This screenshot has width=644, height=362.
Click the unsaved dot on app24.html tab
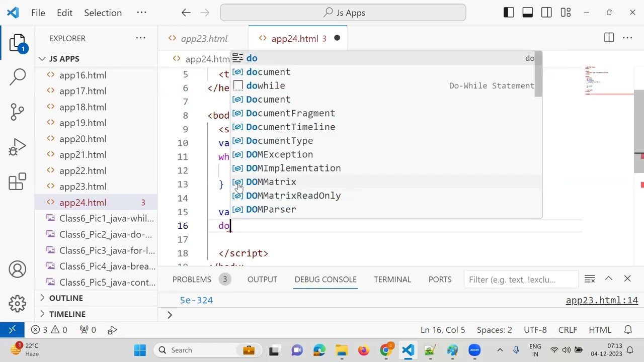[337, 38]
